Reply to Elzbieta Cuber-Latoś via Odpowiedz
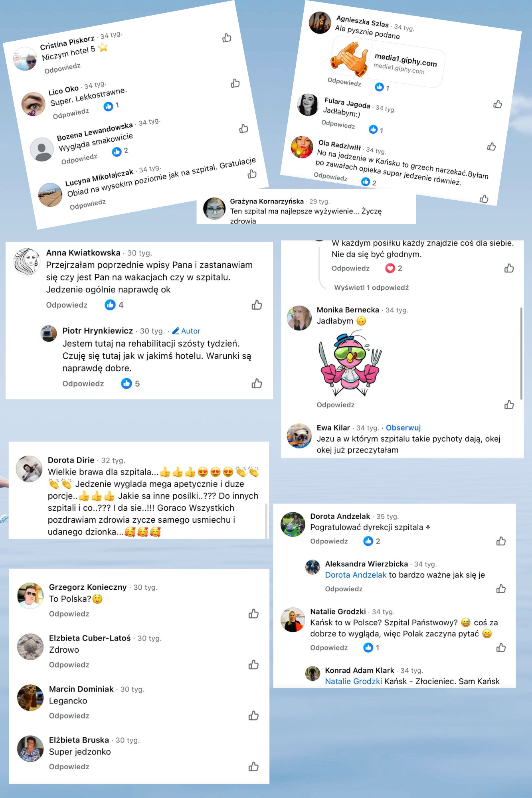The width and height of the screenshot is (532, 798). tap(69, 665)
